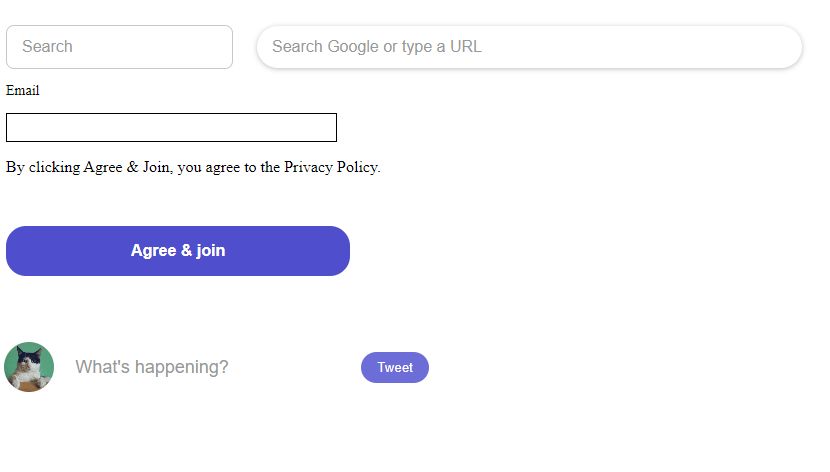Select the black-bordered email input box

pyautogui.click(x=172, y=128)
